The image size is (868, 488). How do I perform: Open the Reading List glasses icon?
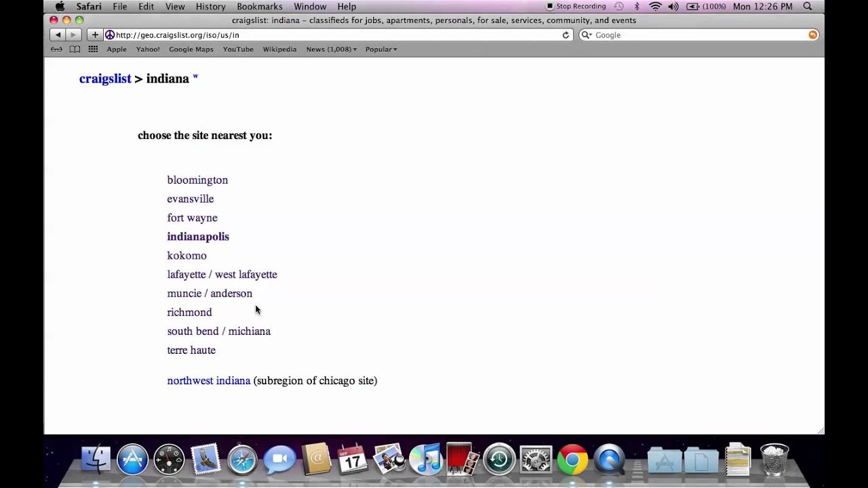[56, 49]
